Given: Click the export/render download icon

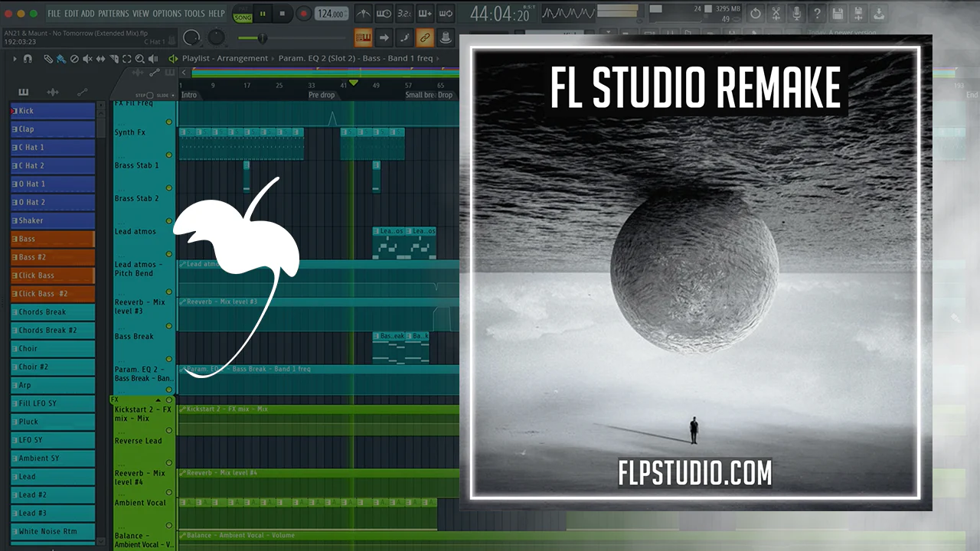Looking at the screenshot, I should [880, 14].
